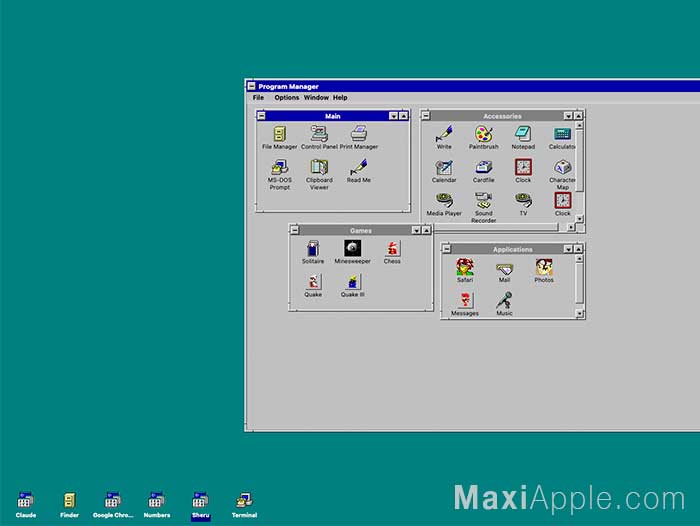This screenshot has height=526, width=700.
Task: Maximize the Applications group window
Action: click(579, 249)
